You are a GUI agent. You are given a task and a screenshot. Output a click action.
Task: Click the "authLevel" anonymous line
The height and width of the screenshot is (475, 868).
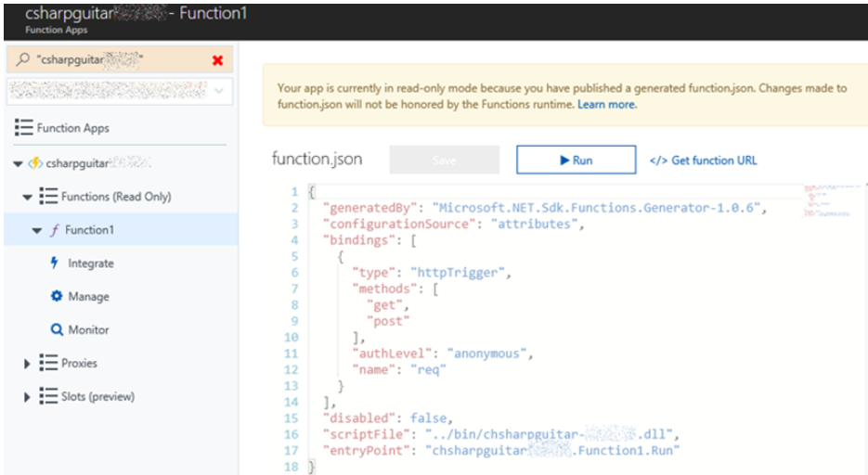point(442,353)
